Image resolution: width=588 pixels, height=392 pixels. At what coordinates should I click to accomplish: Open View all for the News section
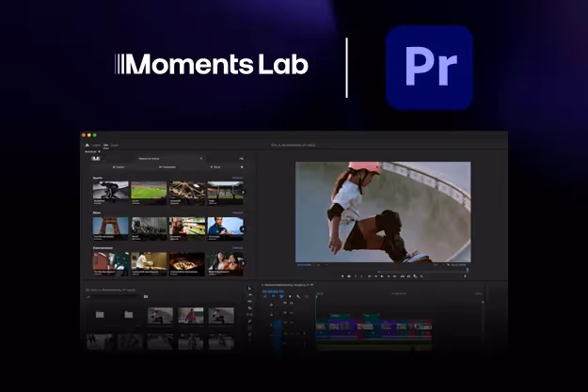coord(238,212)
